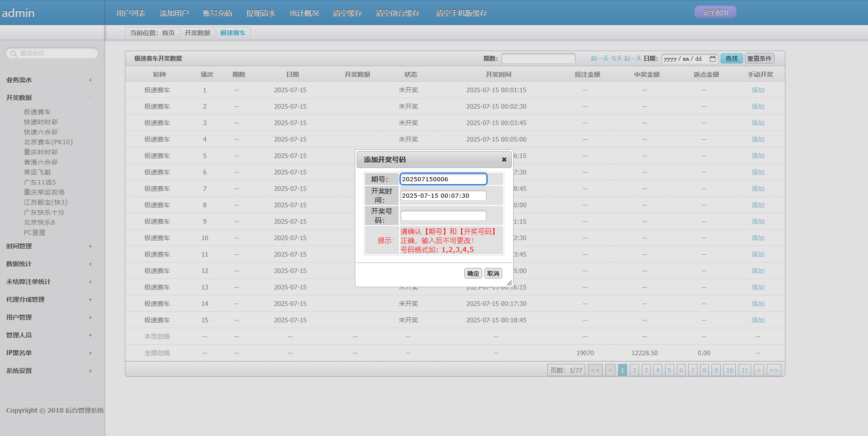The image size is (868, 436).
Task: Click the 安全退出 logout button
Action: pyautogui.click(x=715, y=12)
